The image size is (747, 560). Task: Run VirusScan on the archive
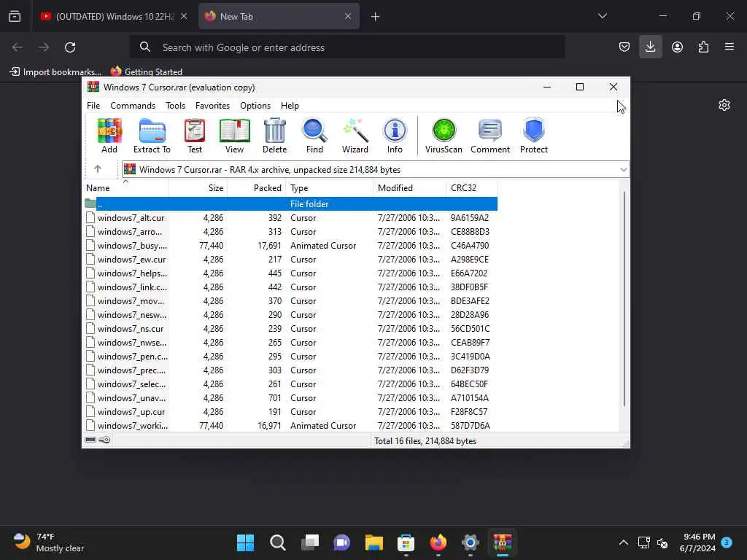(444, 136)
